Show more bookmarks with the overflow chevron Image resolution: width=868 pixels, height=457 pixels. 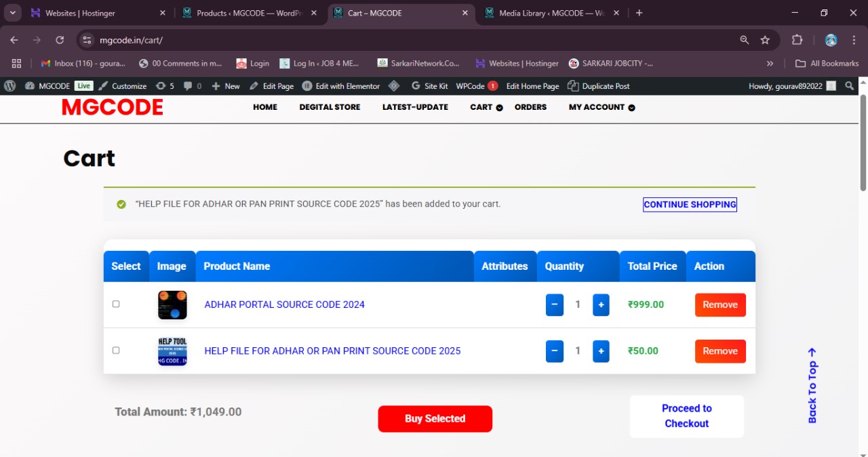tap(770, 63)
